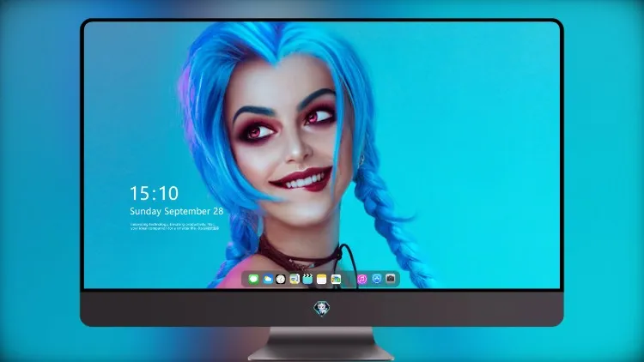Open the Weather app with cloud icon
Screen dimensions: 644x362
(267, 279)
